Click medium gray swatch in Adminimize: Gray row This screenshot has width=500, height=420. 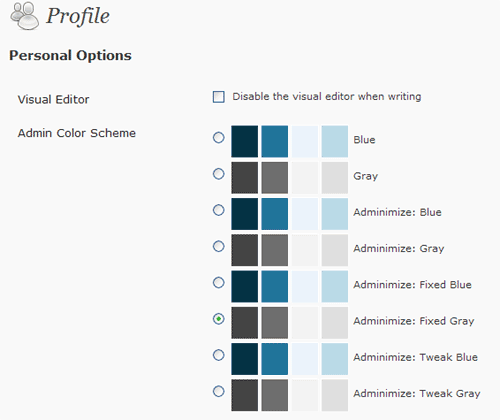click(275, 250)
